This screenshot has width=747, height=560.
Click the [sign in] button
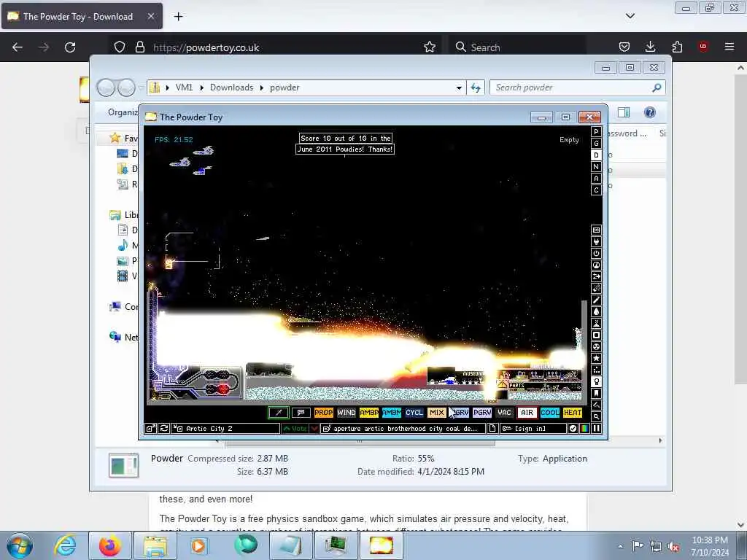[533, 429]
